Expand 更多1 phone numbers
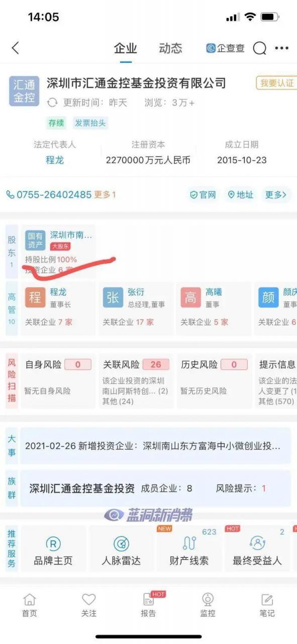This screenshot has height=644, width=297. coord(105,195)
